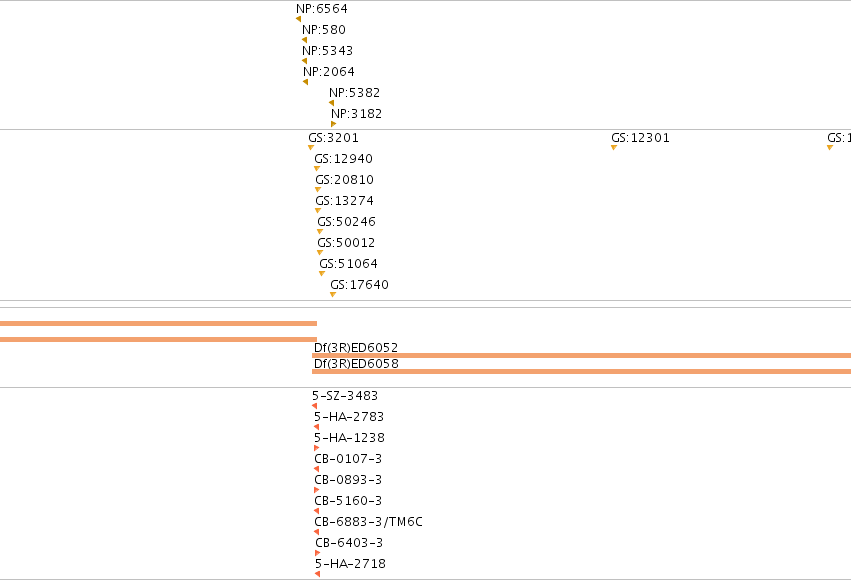Select the NP:580 insertion label
This screenshot has width=851, height=580.
coord(324,30)
